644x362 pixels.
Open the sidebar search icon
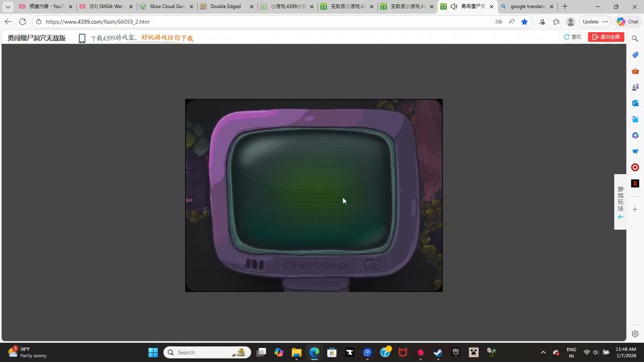click(635, 39)
